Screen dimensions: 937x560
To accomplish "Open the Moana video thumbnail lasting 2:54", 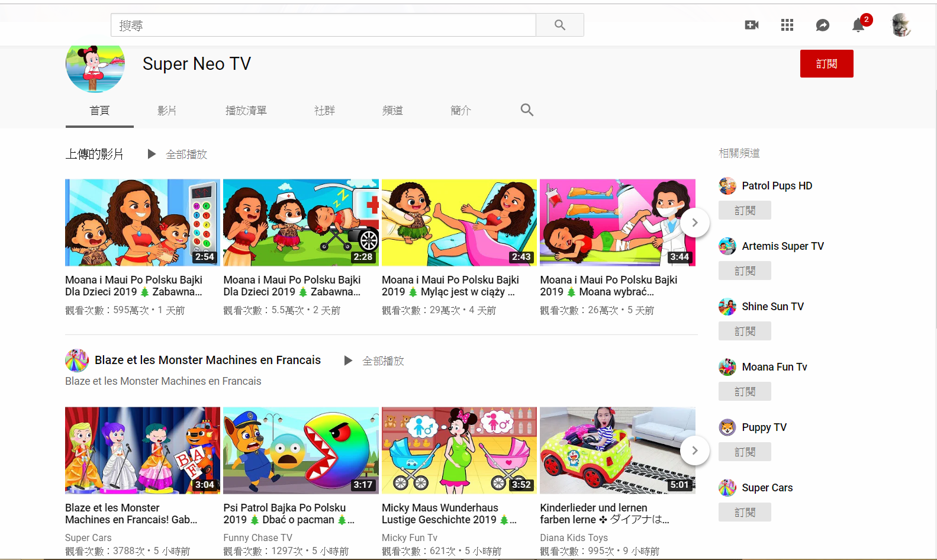I will 143,223.
